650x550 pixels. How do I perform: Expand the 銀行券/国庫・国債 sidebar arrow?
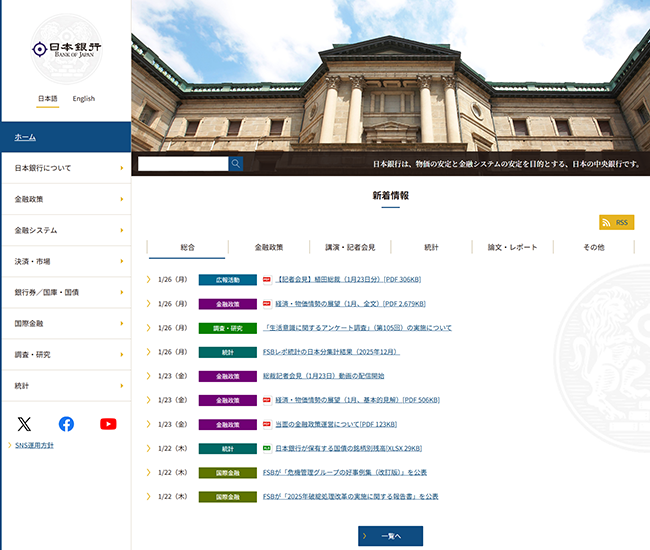click(x=122, y=292)
